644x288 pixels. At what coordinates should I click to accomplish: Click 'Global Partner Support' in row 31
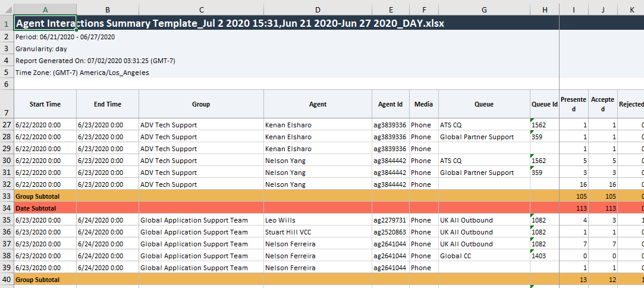coord(484,172)
